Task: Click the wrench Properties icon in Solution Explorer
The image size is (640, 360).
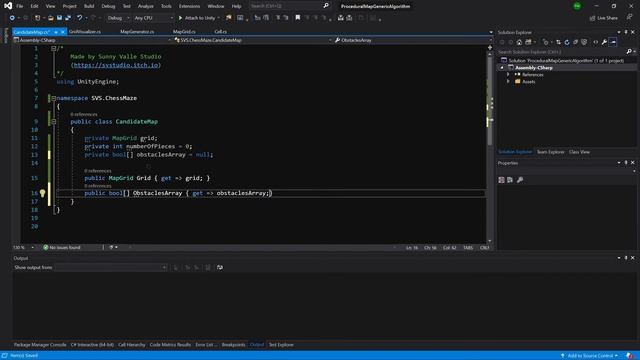Action: [x=604, y=42]
